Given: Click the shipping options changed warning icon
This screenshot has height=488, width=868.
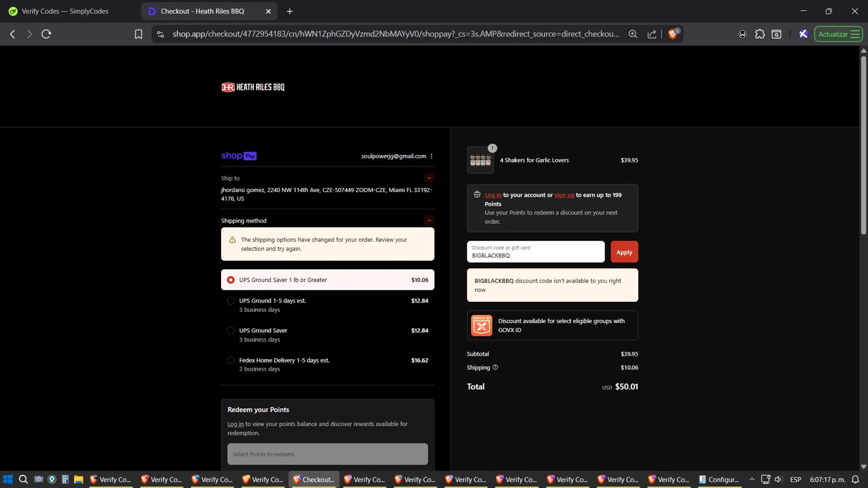Looking at the screenshot, I should pyautogui.click(x=233, y=240).
